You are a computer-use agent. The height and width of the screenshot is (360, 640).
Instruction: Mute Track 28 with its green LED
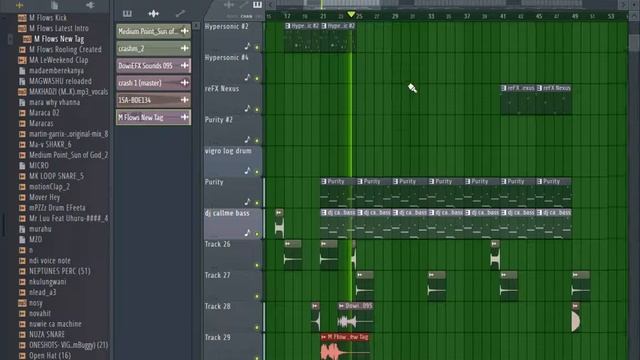257,327
